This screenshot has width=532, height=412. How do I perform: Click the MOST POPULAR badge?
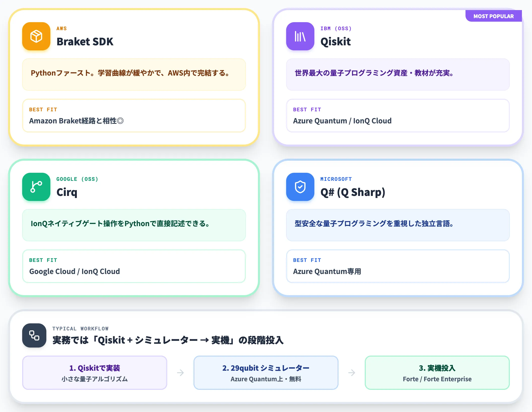click(x=493, y=16)
